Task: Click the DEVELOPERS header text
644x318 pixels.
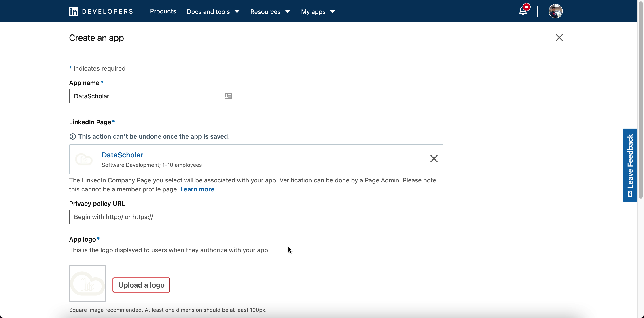Action: coord(108,11)
